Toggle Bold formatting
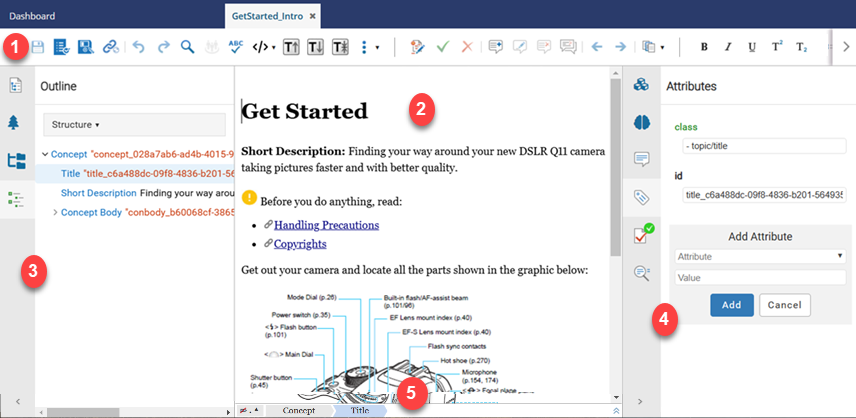Image resolution: width=856 pixels, height=418 pixels. coord(704,46)
